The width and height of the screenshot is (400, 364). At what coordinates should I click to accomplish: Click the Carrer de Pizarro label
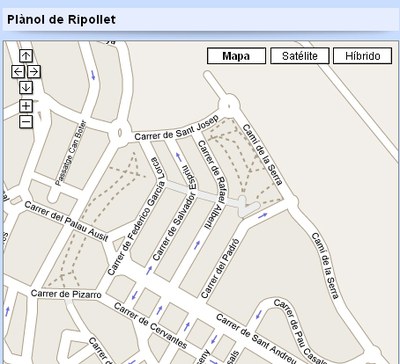click(66, 294)
